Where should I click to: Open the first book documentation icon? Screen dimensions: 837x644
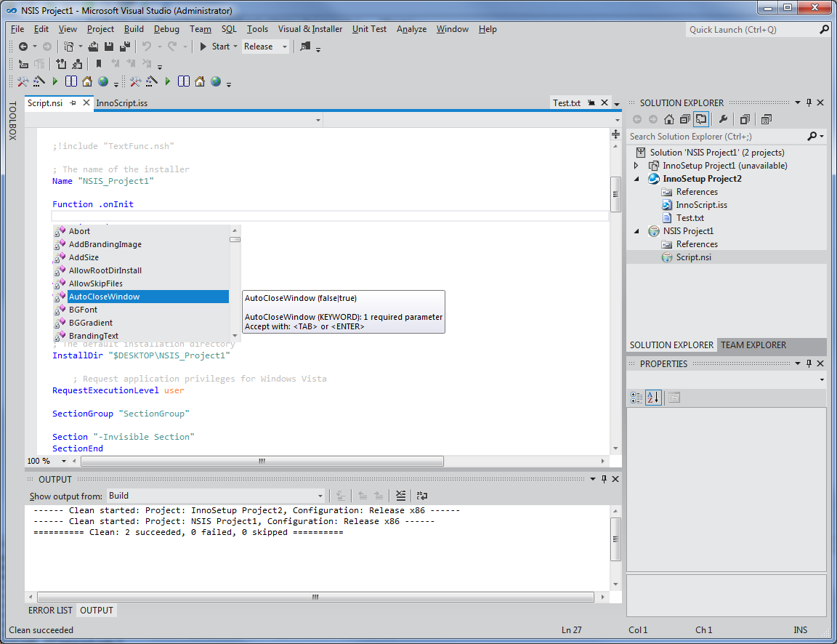click(x=71, y=81)
